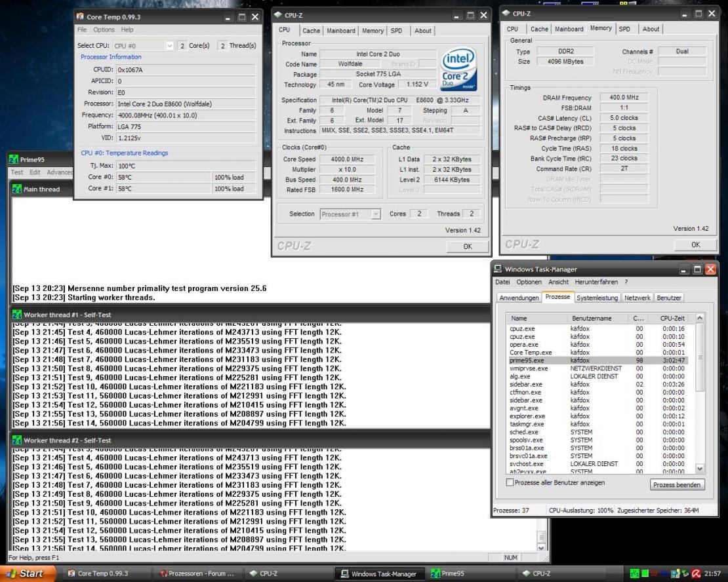
Task: Open the Datei menu in Task-Manager
Action: click(x=502, y=282)
